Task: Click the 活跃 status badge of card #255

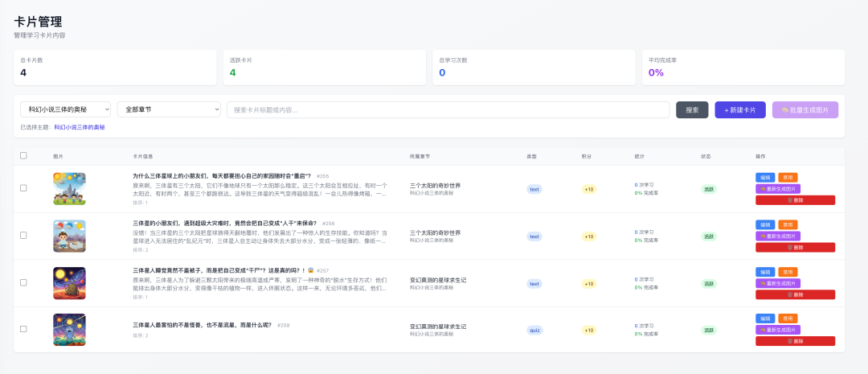Action: [x=709, y=190]
